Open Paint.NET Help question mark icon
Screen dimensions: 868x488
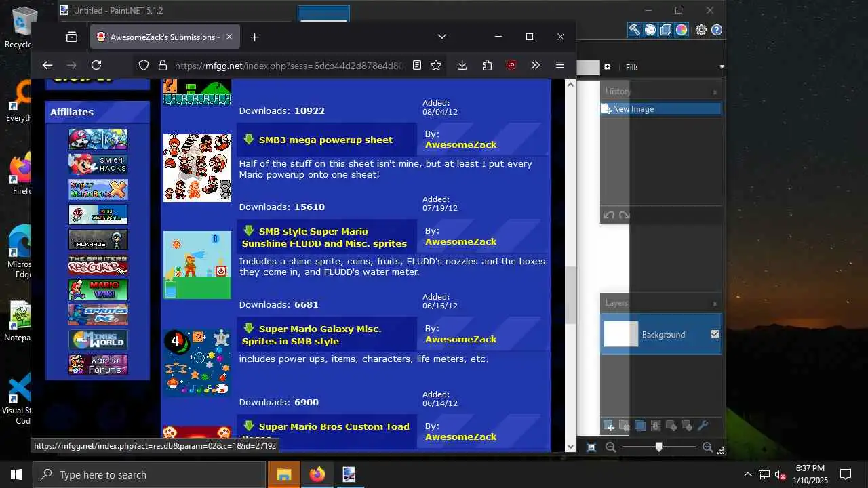(717, 30)
